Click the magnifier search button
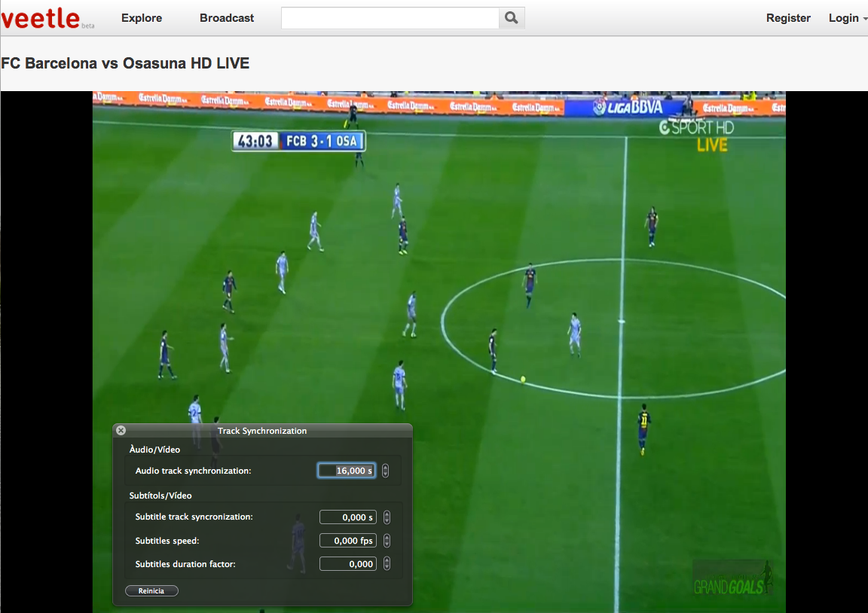Image resolution: width=868 pixels, height=613 pixels. coord(512,18)
